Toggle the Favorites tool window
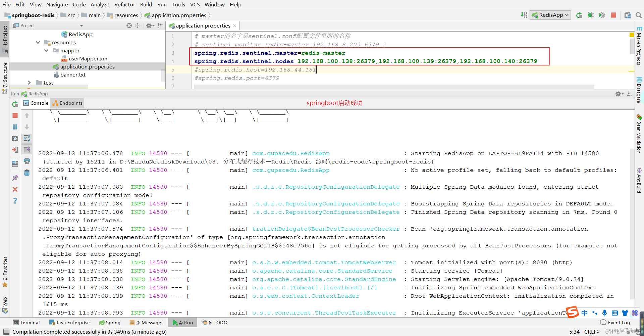 pyautogui.click(x=5, y=272)
